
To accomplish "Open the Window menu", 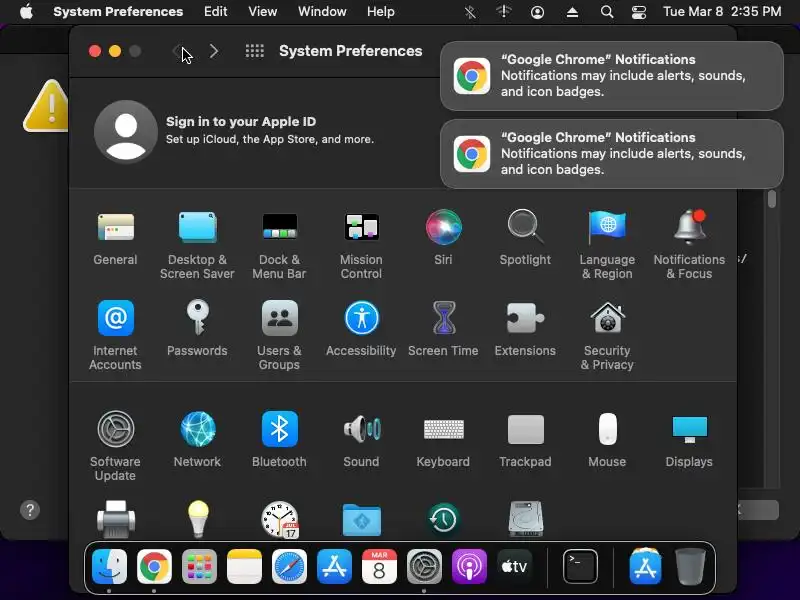I will pos(322,11).
